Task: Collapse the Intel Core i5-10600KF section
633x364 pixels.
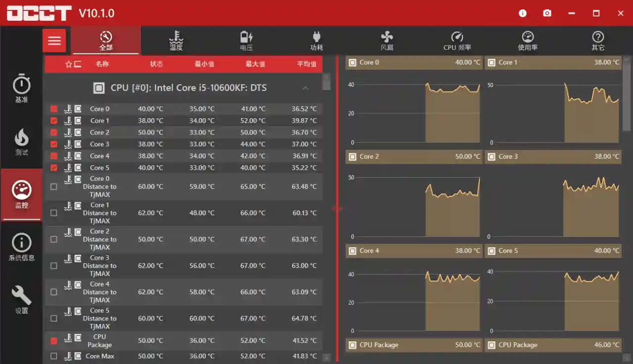Action: pos(306,88)
